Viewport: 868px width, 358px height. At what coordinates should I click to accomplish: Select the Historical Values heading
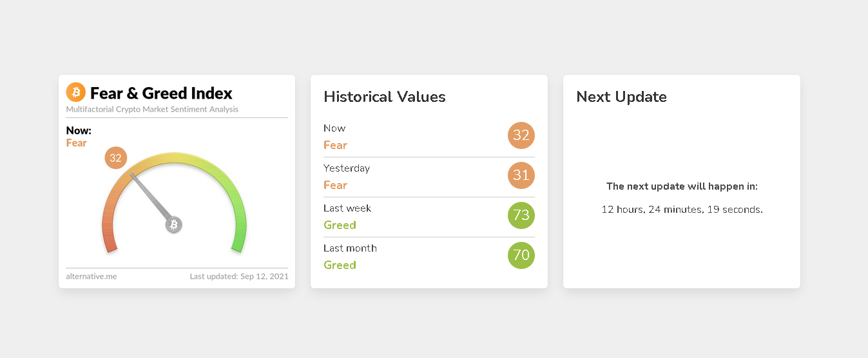(x=385, y=97)
